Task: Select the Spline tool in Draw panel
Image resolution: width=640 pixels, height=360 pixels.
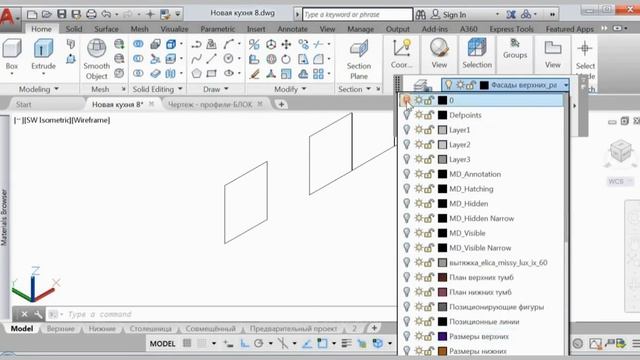Action: click(x=196, y=59)
